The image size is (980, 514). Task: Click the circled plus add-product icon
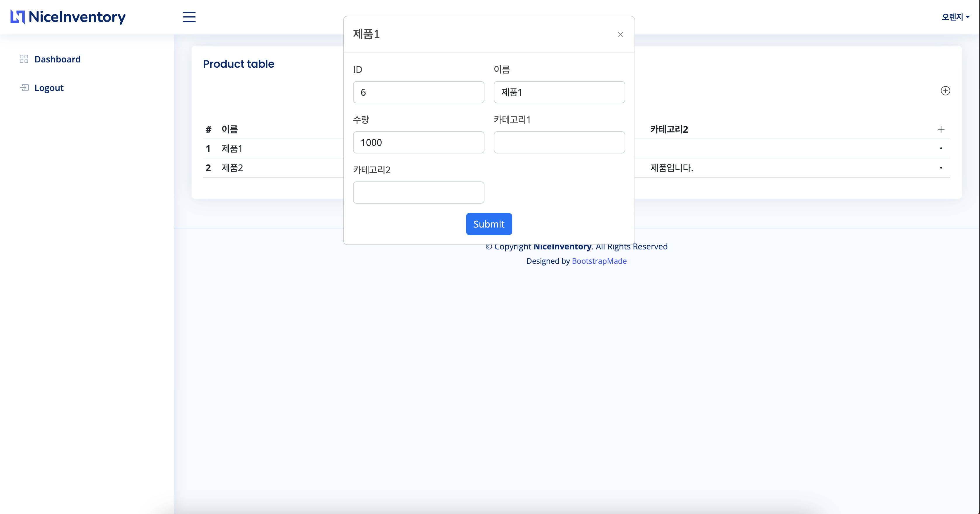945,91
